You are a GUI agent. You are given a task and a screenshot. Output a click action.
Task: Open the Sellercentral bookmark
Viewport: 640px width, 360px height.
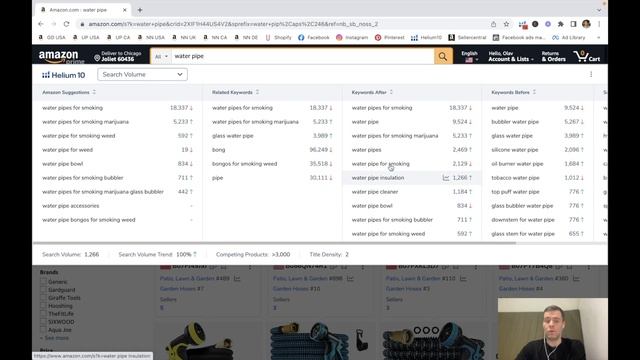tap(467, 38)
